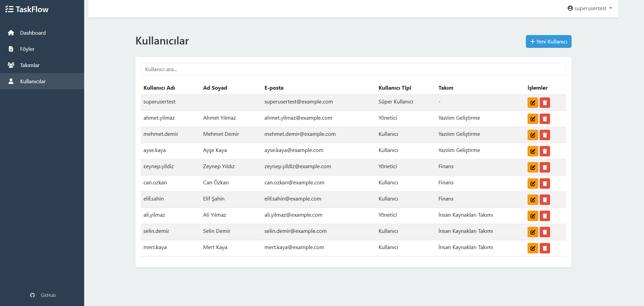Delete mert.kaya with the trash icon
This screenshot has width=644, height=306.
(545, 248)
